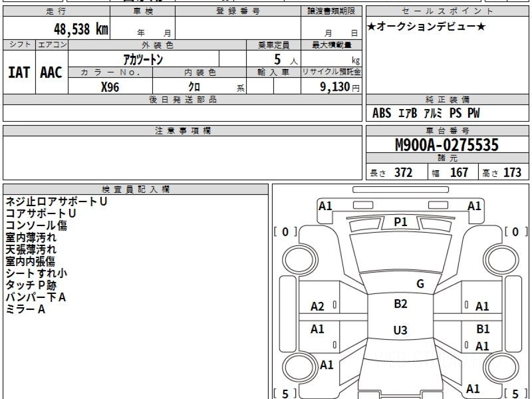This screenshot has width=532, height=399.
Task: Click the シフト header
Action: [19, 45]
